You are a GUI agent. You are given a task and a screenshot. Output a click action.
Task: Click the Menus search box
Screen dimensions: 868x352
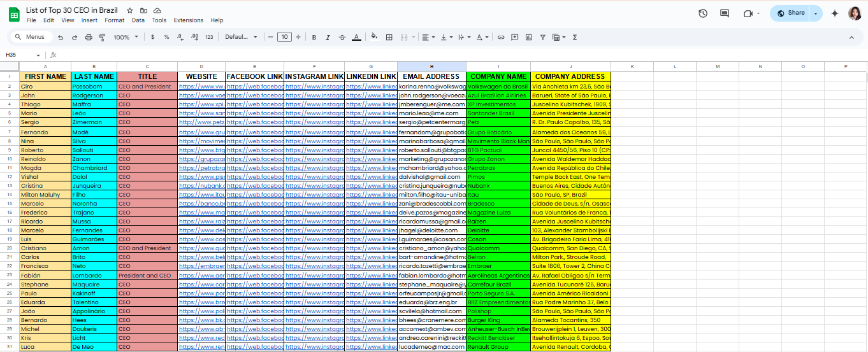click(31, 38)
